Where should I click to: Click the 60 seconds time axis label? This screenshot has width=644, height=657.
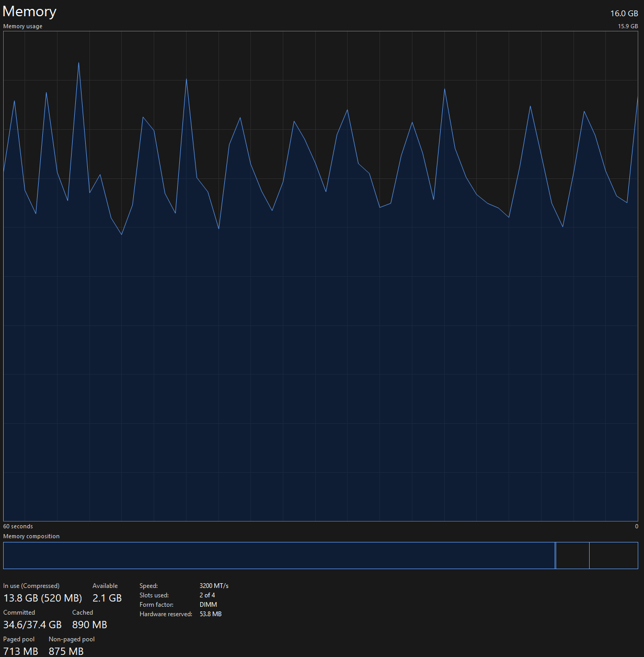18,526
